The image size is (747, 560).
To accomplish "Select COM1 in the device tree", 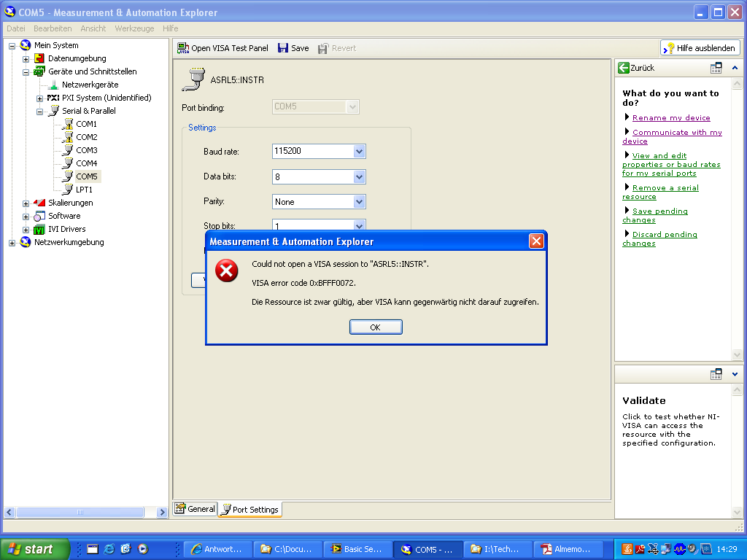I will (x=86, y=124).
